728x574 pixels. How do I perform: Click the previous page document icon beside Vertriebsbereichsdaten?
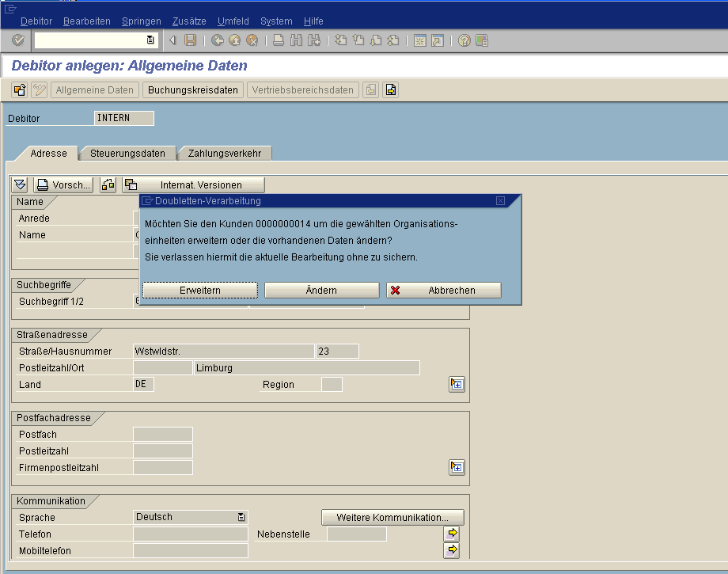coord(371,89)
